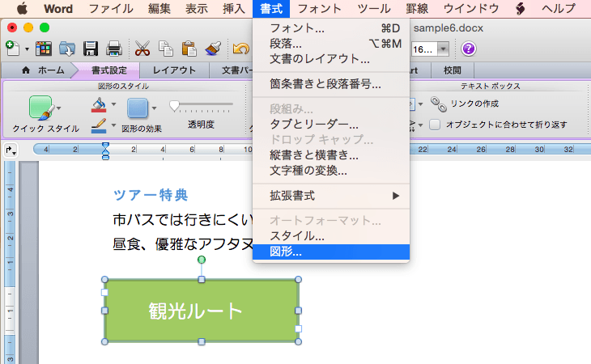Image resolution: width=591 pixels, height=364 pixels.
Task: Click the tab selector at ruler corner
Action: (x=11, y=150)
